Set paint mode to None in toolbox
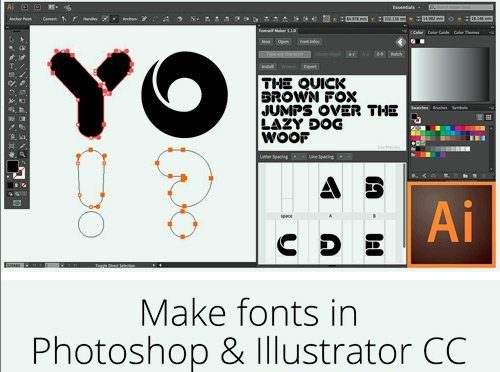 pos(24,185)
